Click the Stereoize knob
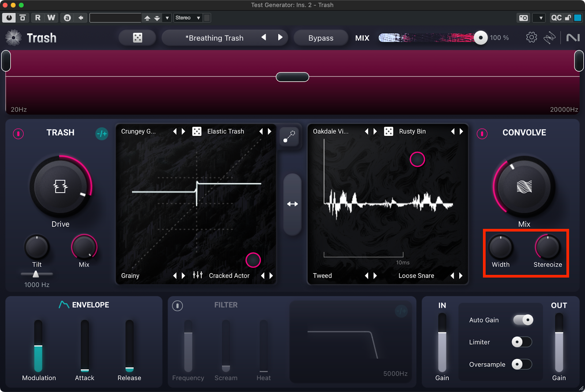Viewport: 585px width, 392px height. 547,247
